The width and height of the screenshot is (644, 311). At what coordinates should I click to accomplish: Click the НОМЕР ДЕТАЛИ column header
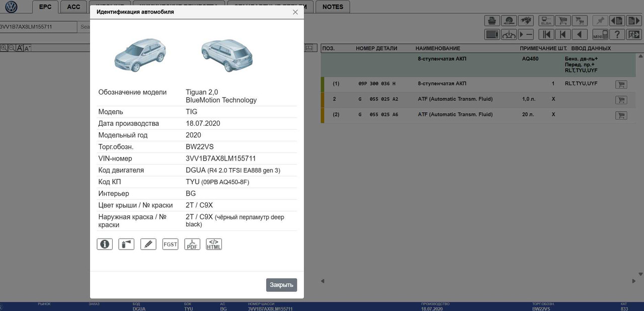(x=376, y=48)
